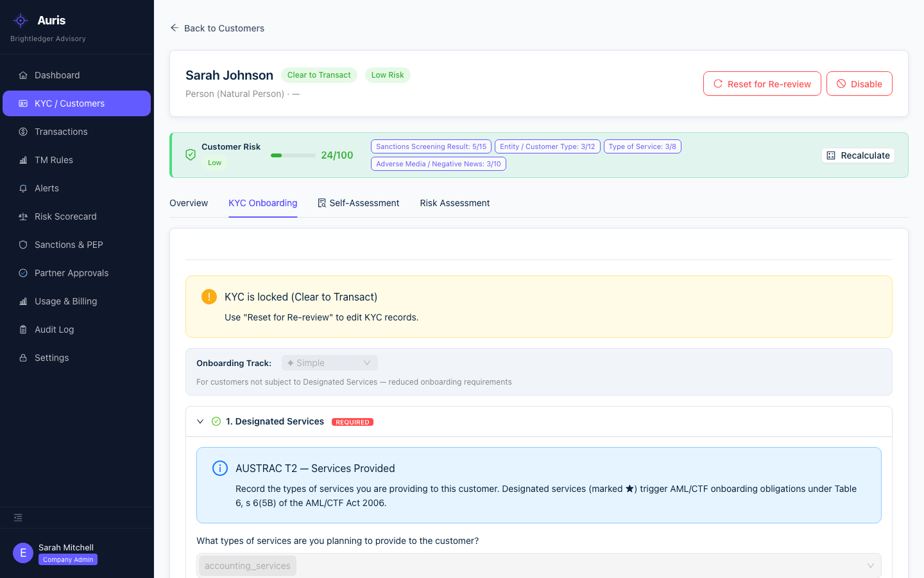
Task: Click the Transactions dollar icon
Action: coord(23,132)
